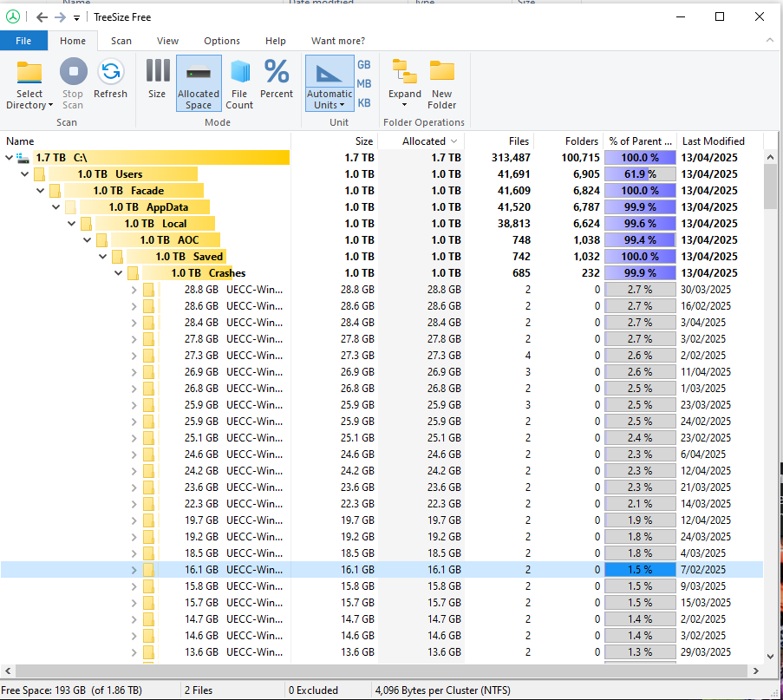Viewport: 783px width, 700px height.
Task: Click the 61.9 % bar for Users
Action: (x=640, y=174)
